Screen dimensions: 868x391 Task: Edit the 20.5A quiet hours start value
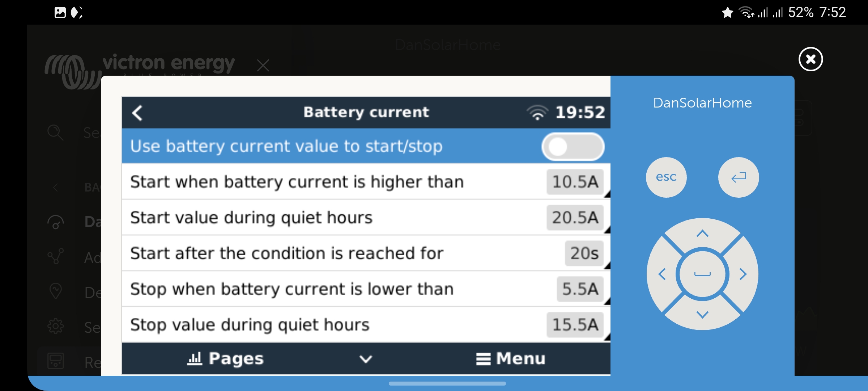pos(575,218)
